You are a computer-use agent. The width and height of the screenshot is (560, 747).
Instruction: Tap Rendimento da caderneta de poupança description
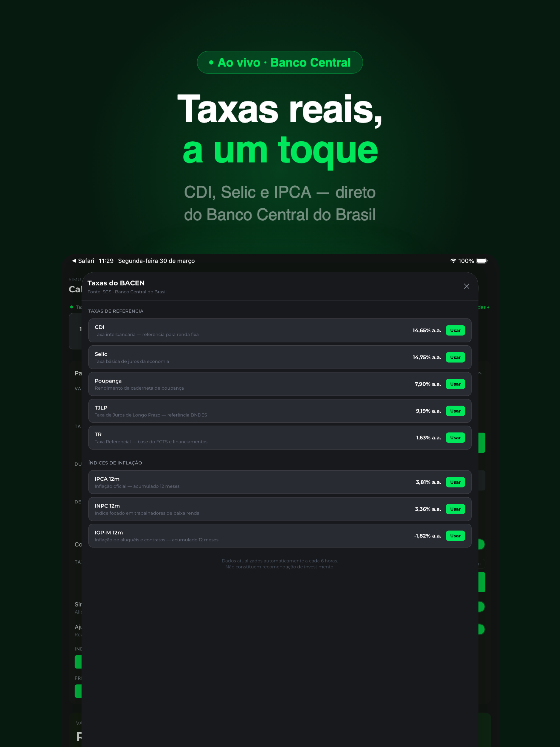click(139, 388)
